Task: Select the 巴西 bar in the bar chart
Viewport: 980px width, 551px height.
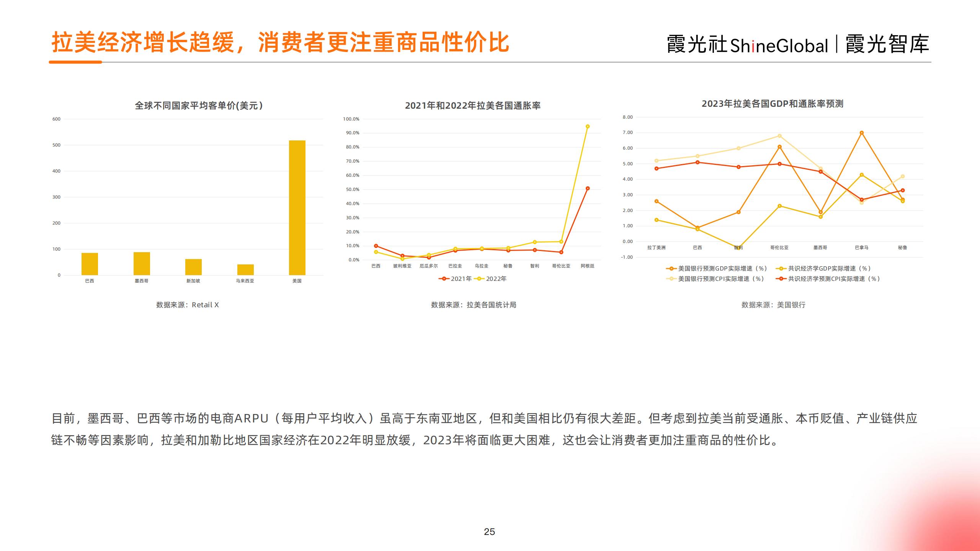Action: click(90, 264)
